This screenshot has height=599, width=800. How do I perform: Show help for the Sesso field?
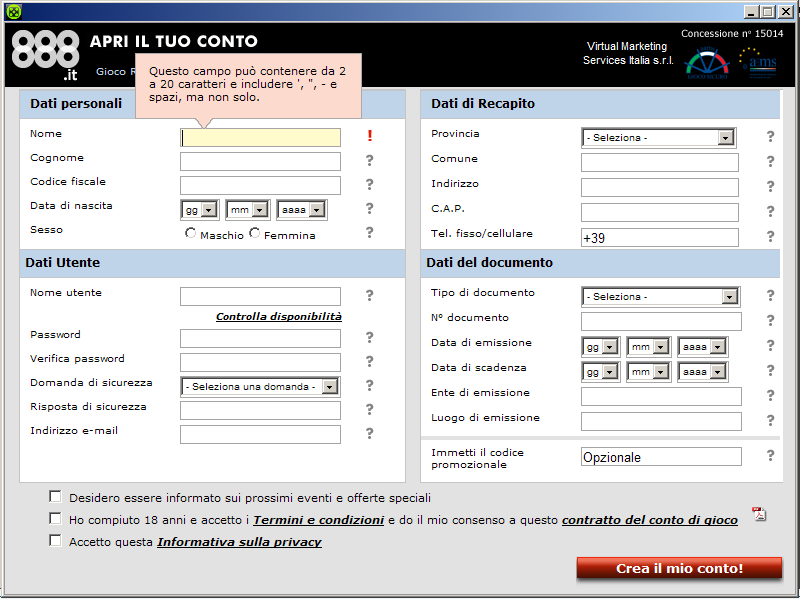pos(369,232)
